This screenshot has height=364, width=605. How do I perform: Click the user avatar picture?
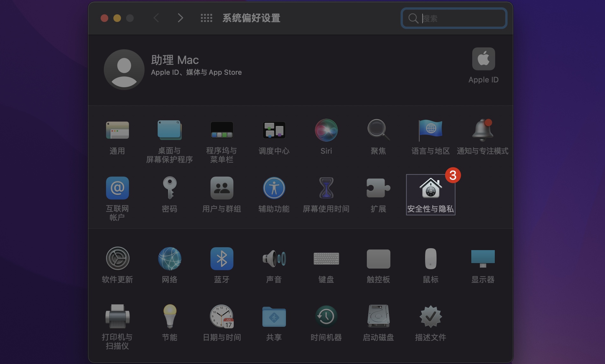tap(124, 69)
